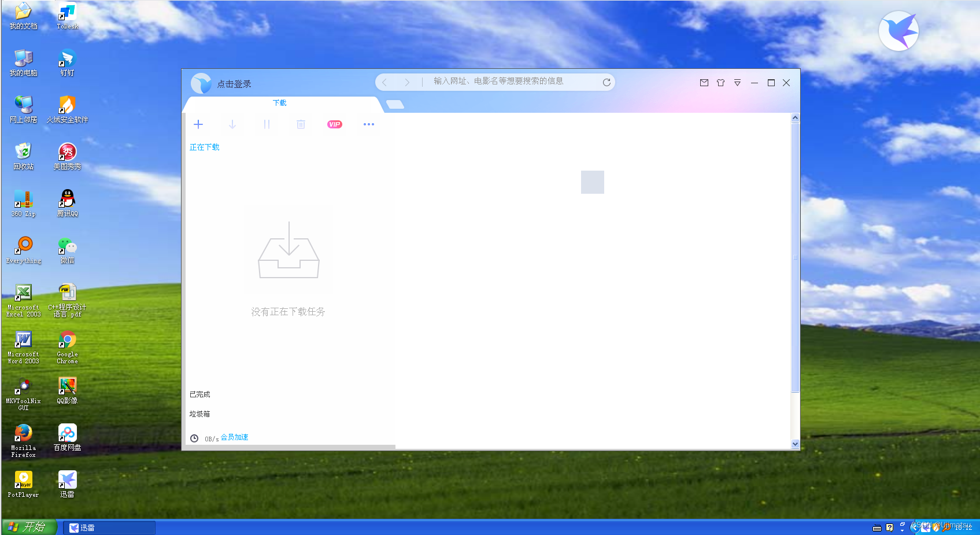Screen dimensions: 980x535
Task: Select the ToDesk desktop icon
Action: 67,16
